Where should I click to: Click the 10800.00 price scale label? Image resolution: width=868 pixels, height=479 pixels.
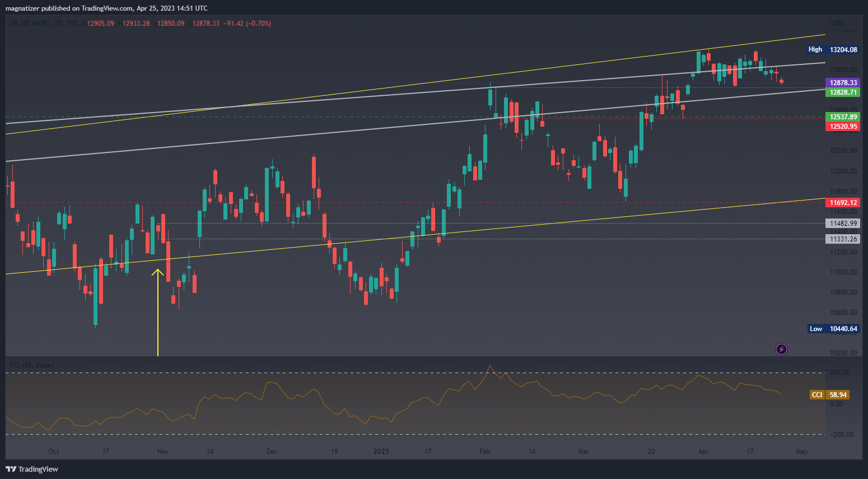(x=843, y=292)
